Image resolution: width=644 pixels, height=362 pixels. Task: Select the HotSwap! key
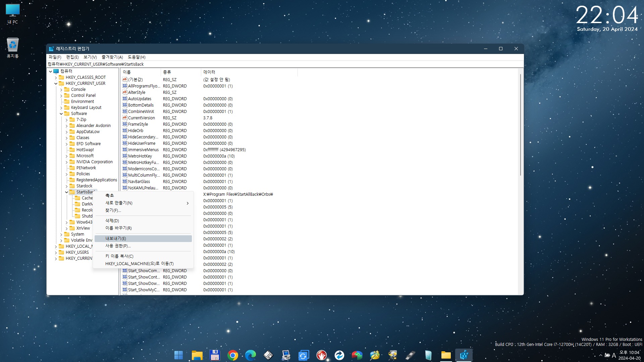tap(85, 149)
